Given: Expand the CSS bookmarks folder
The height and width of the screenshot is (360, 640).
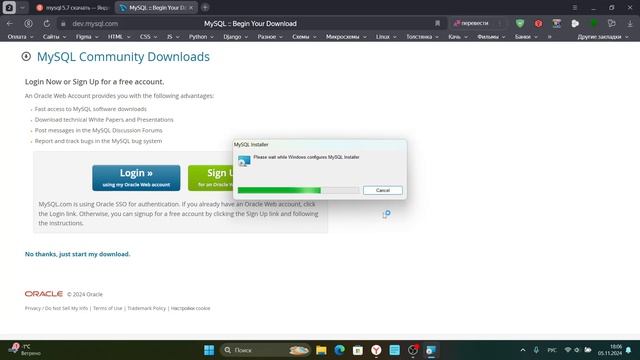Looking at the screenshot, I should coord(149,37).
